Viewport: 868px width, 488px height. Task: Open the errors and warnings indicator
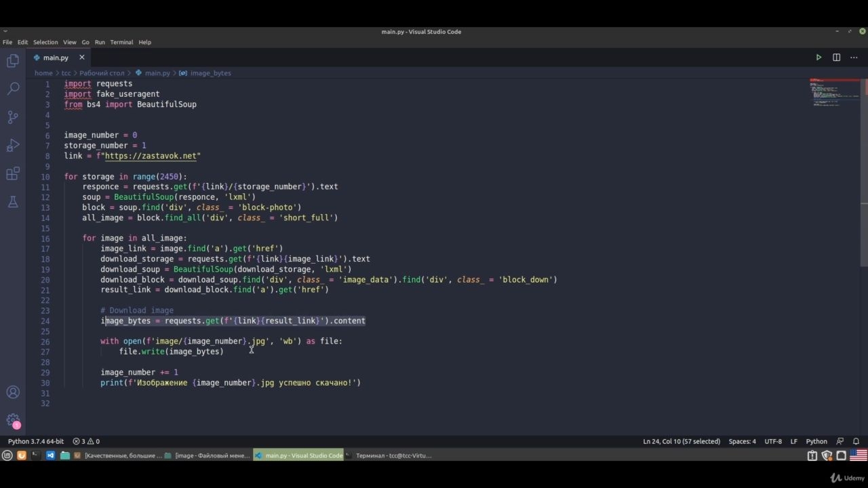[x=86, y=441]
